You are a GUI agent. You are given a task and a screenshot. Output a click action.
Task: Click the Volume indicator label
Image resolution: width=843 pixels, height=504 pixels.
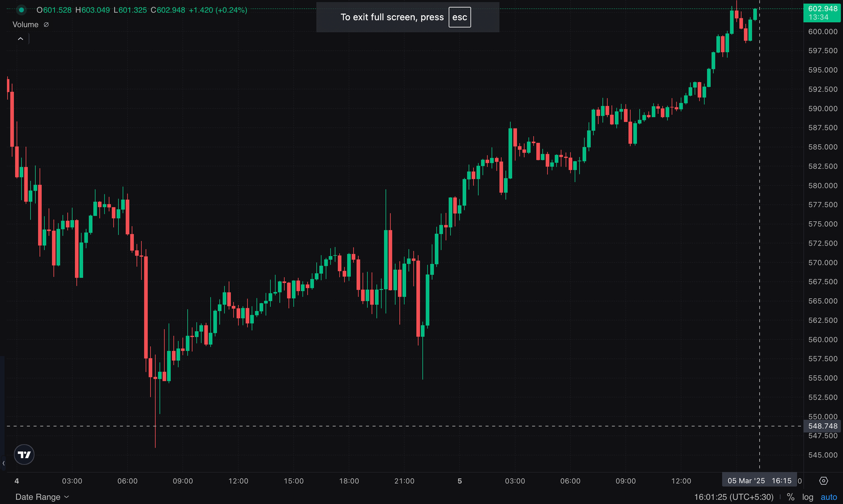coord(25,25)
